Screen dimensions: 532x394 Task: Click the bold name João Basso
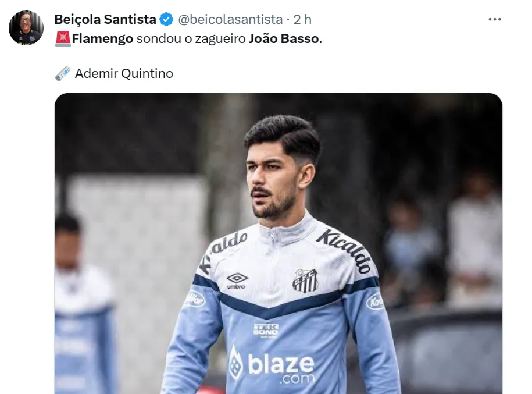click(x=284, y=39)
